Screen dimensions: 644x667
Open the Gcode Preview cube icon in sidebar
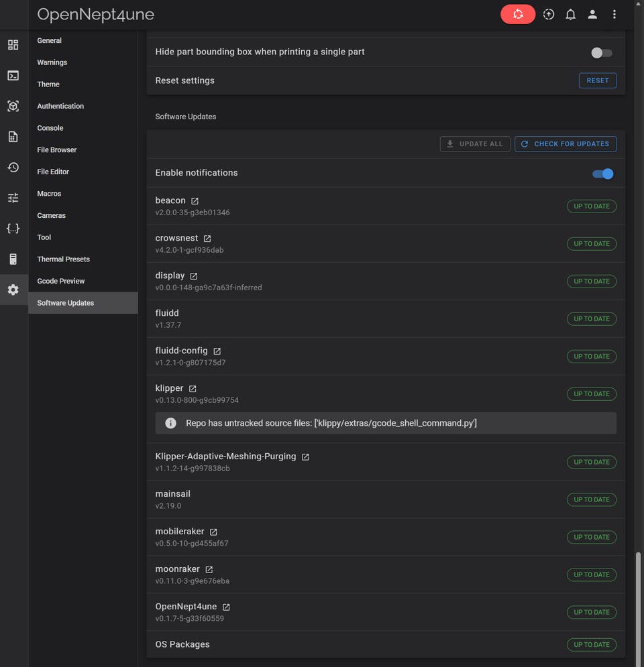pos(13,106)
